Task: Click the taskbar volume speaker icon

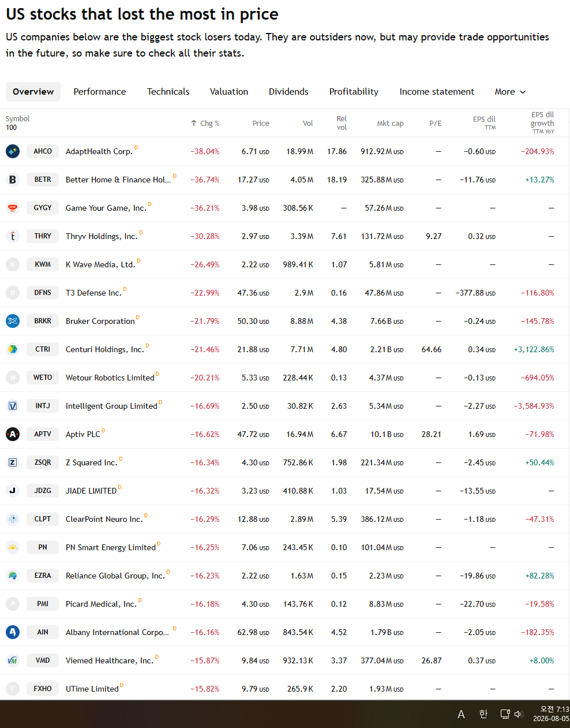Action: coord(518,714)
